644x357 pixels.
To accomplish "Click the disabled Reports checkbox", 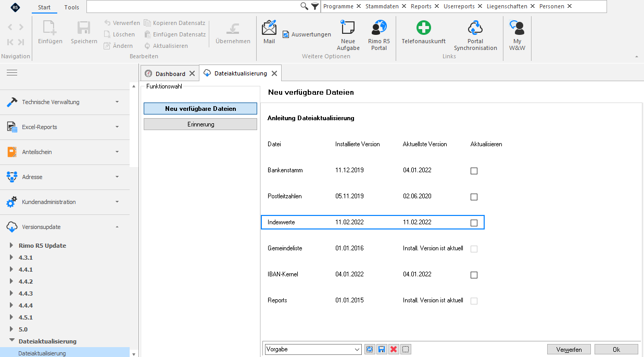I will (474, 301).
